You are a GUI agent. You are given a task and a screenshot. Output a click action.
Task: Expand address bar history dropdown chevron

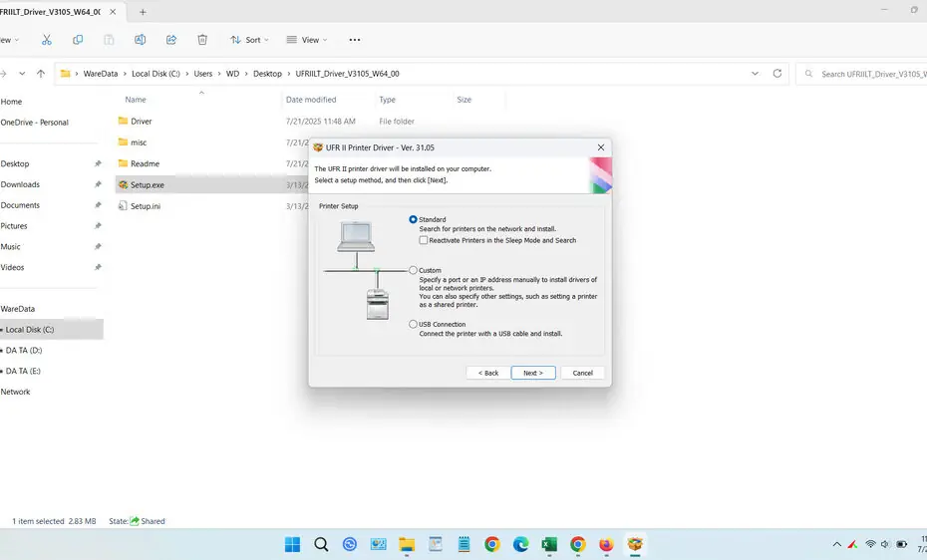(755, 74)
